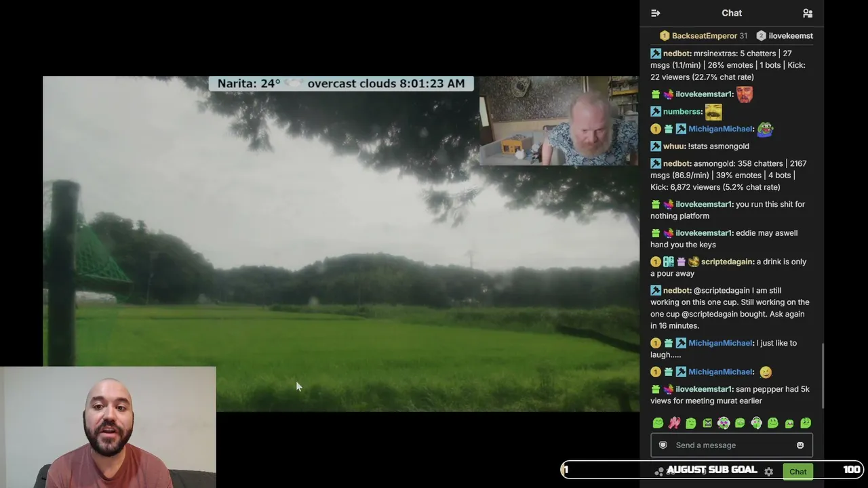Insert the pink clapping hands quick emote
The width and height of the screenshot is (868, 488).
click(674, 423)
